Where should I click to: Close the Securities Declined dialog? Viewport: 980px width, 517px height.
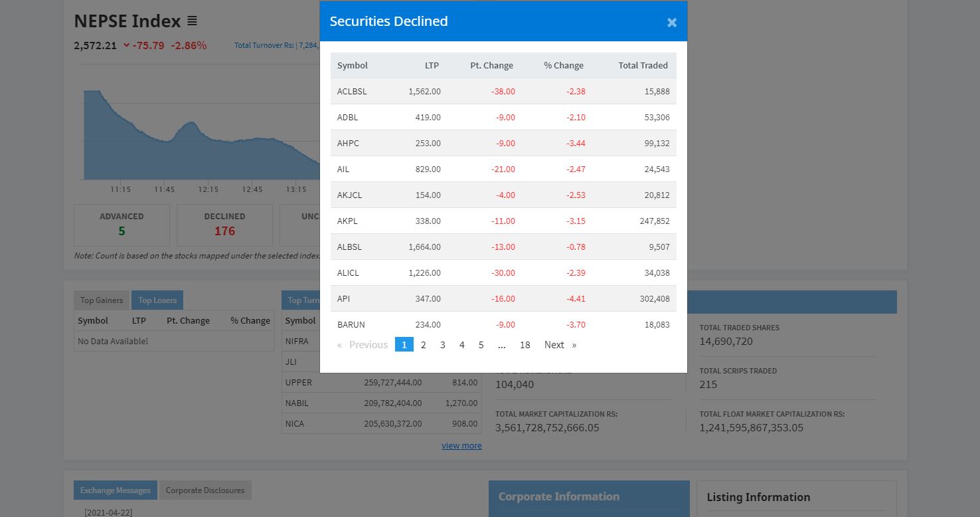[671, 23]
